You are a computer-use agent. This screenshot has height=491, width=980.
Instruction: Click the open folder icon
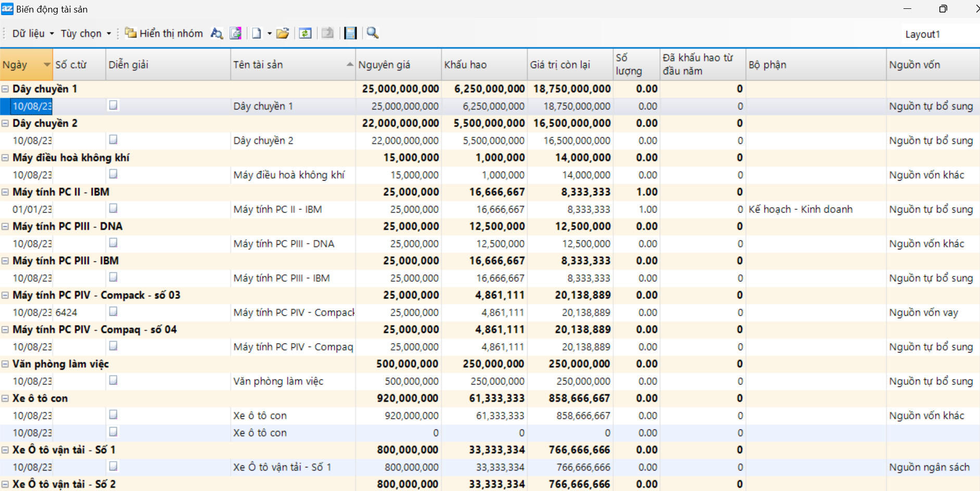283,33
